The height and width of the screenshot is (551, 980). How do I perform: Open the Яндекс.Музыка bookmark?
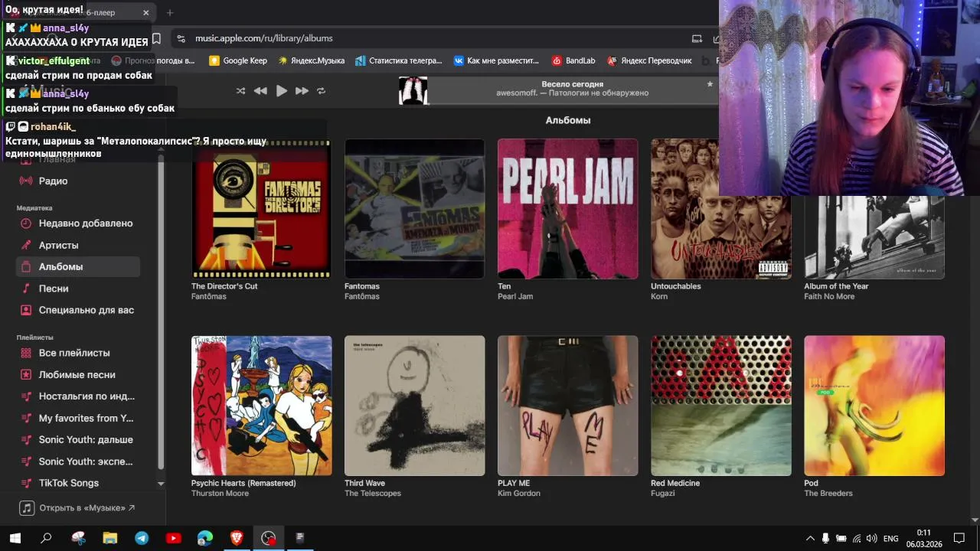point(311,60)
